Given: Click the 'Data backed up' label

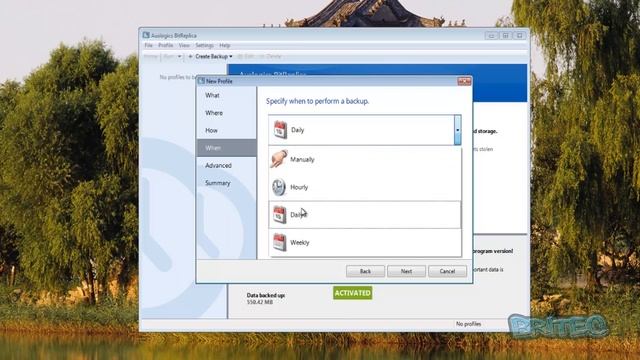Looking at the screenshot, I should tap(266, 295).
